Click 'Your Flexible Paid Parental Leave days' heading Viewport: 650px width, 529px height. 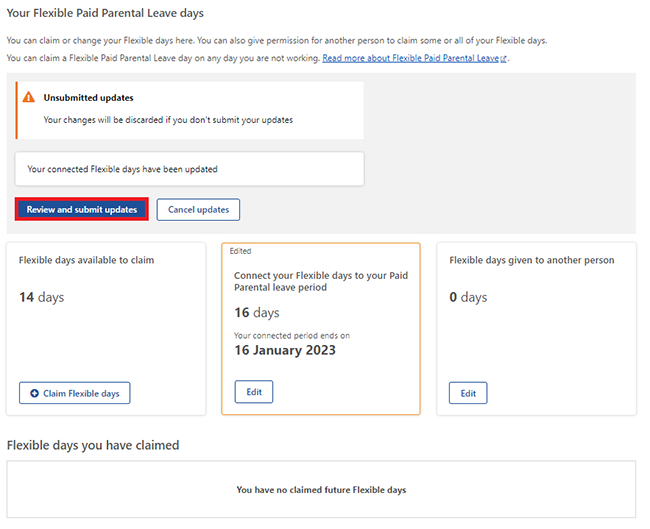pyautogui.click(x=105, y=13)
